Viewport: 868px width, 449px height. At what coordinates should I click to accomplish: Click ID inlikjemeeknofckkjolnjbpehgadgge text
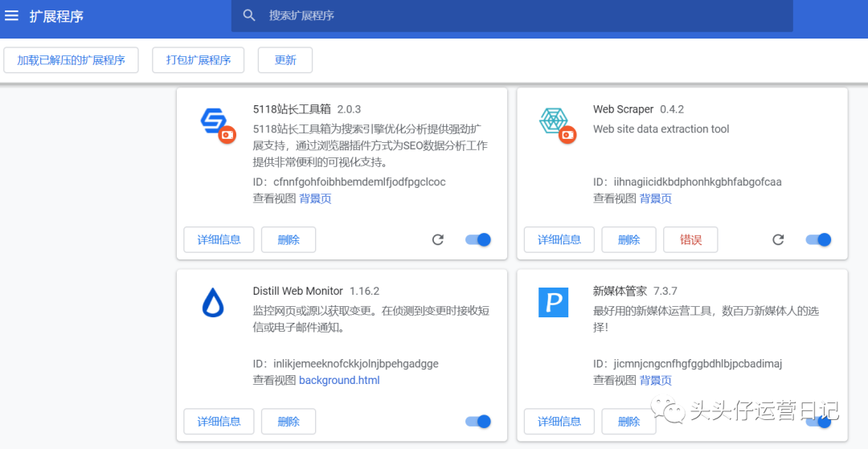346,364
